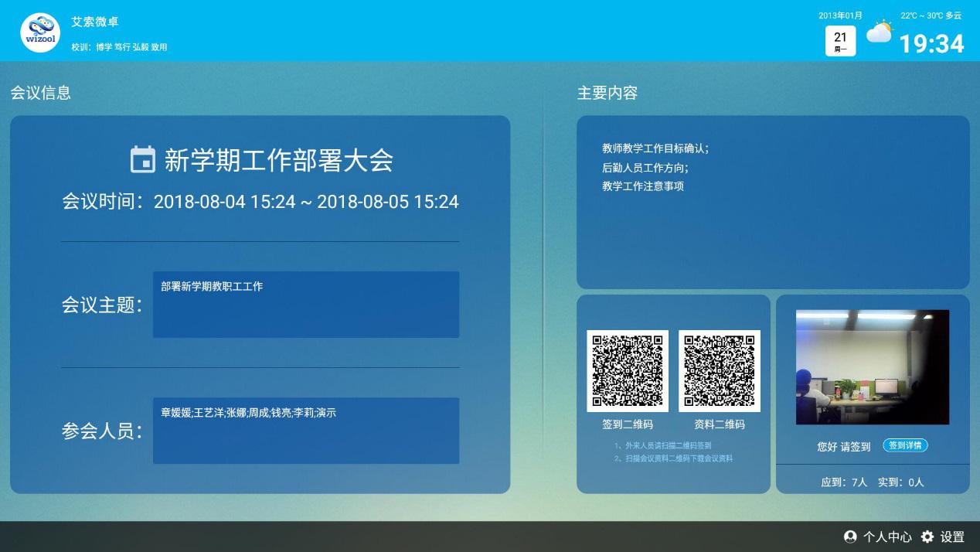Screen dimensions: 980x552
Task: Click the 19:34 clock display
Action: tap(931, 45)
